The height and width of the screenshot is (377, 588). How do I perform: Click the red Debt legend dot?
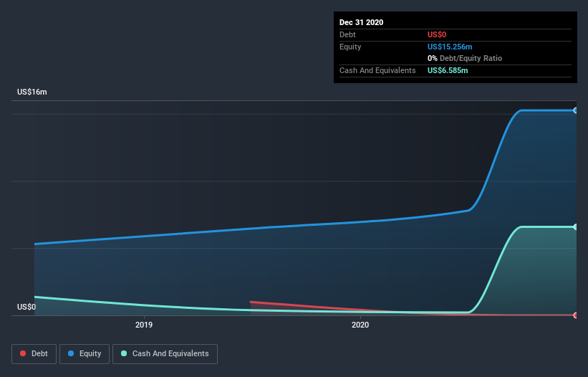(x=23, y=353)
